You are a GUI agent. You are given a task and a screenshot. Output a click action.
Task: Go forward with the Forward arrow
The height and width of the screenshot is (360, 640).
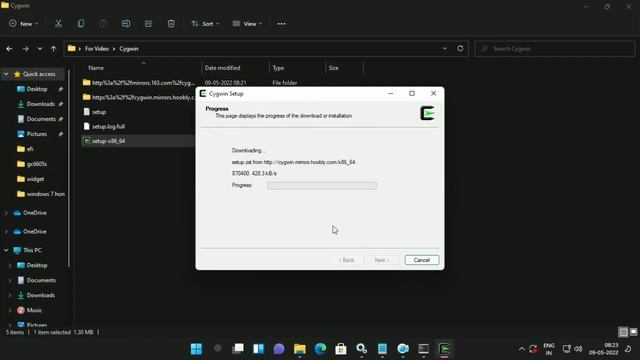(x=25, y=49)
